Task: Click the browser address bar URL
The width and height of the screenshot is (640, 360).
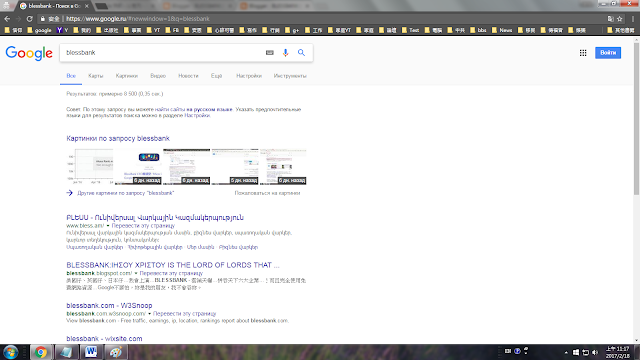Action: coord(138,19)
